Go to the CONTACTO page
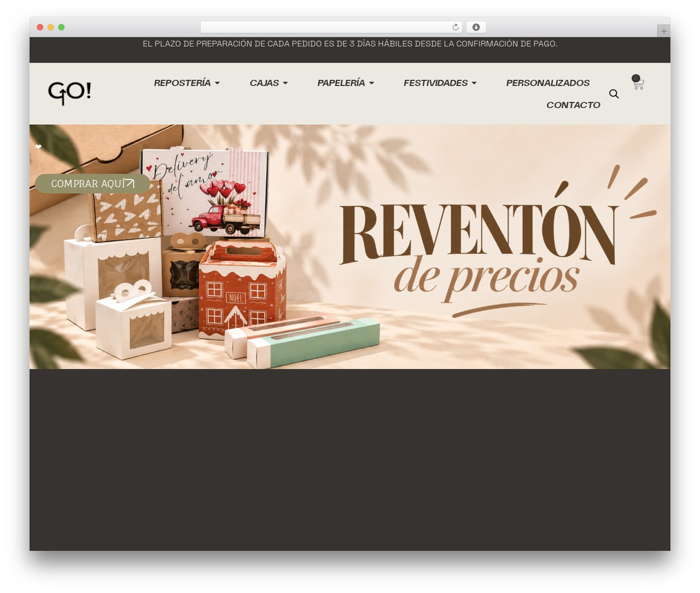Image resolution: width=700 pixels, height=593 pixels. pos(573,105)
